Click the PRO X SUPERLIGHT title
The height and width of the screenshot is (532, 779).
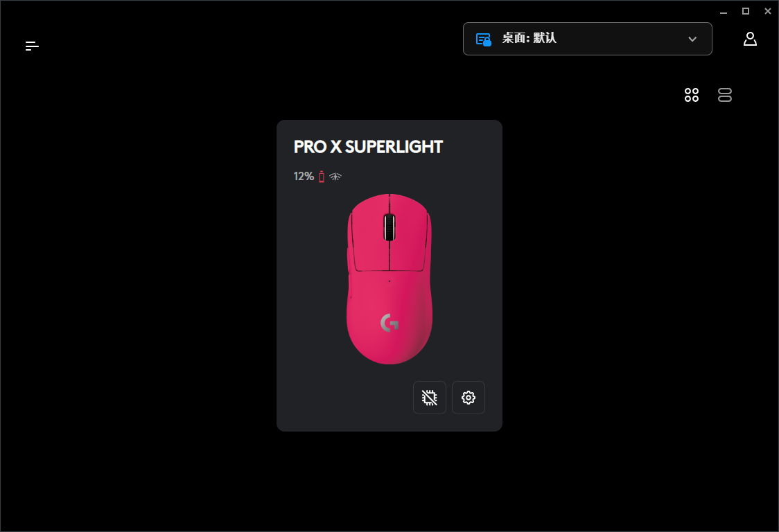pos(368,147)
